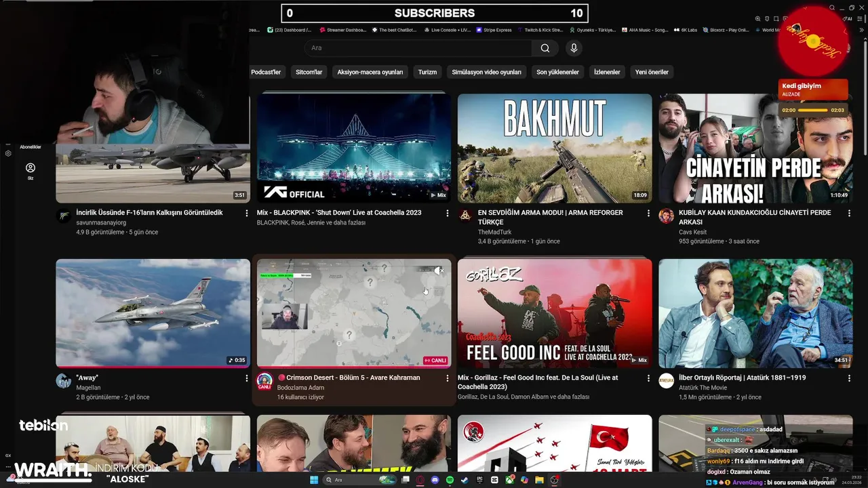This screenshot has width=868, height=488.
Task: Open more options for Kubilay Kaan video
Action: click(x=849, y=213)
